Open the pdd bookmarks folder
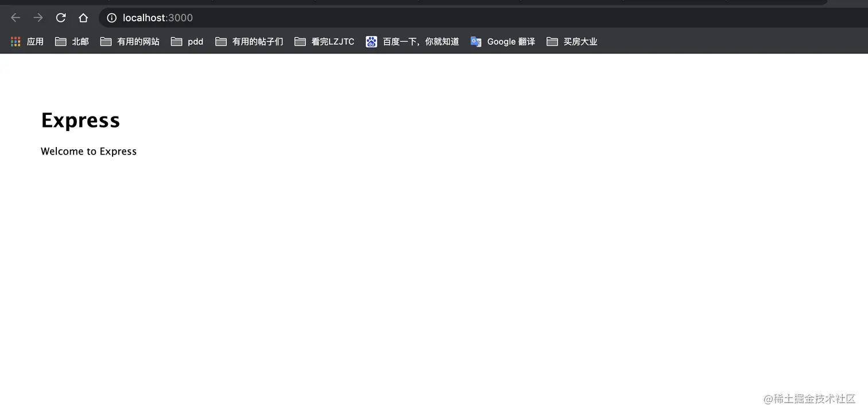868x417 pixels. pos(187,41)
